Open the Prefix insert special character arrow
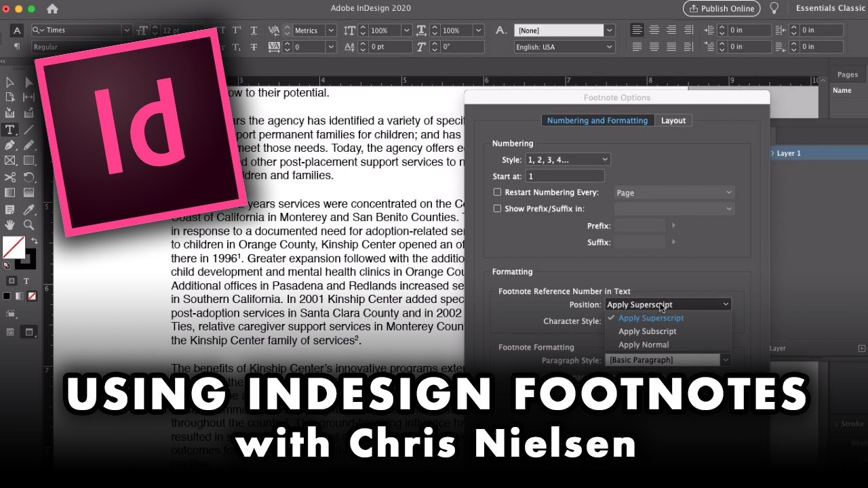Viewport: 868px width, 488px height. pos(673,226)
